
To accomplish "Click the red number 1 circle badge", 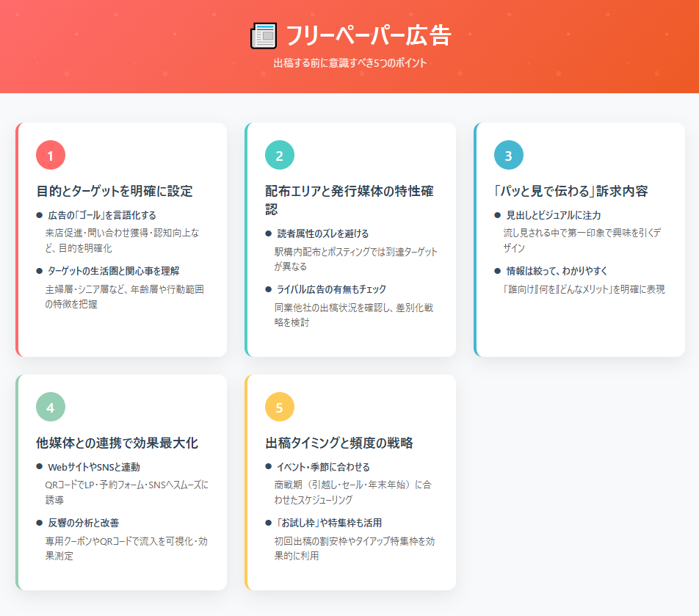I will click(51, 155).
